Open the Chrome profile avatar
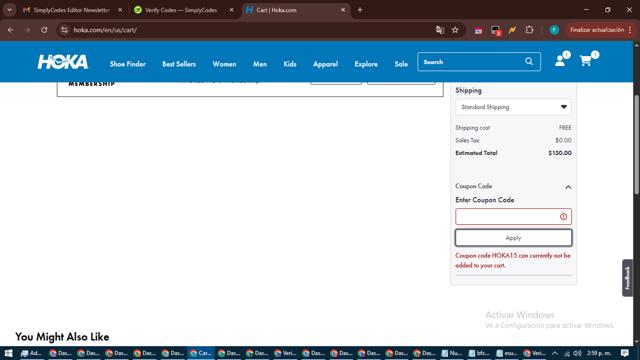Image resolution: width=640 pixels, height=360 pixels. click(554, 30)
